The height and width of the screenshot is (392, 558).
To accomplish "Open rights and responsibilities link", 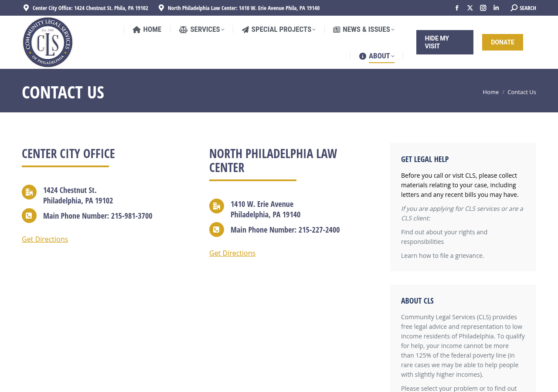I will (444, 237).
